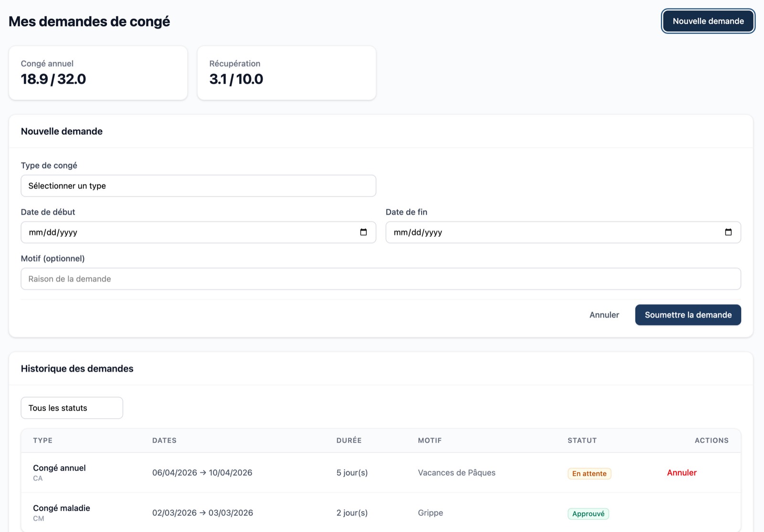Submit with Soumettre la demande
764x532 pixels.
pyautogui.click(x=688, y=315)
